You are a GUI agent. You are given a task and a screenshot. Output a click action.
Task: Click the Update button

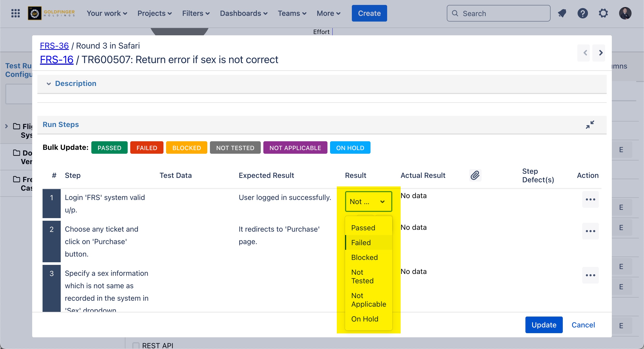(544, 325)
